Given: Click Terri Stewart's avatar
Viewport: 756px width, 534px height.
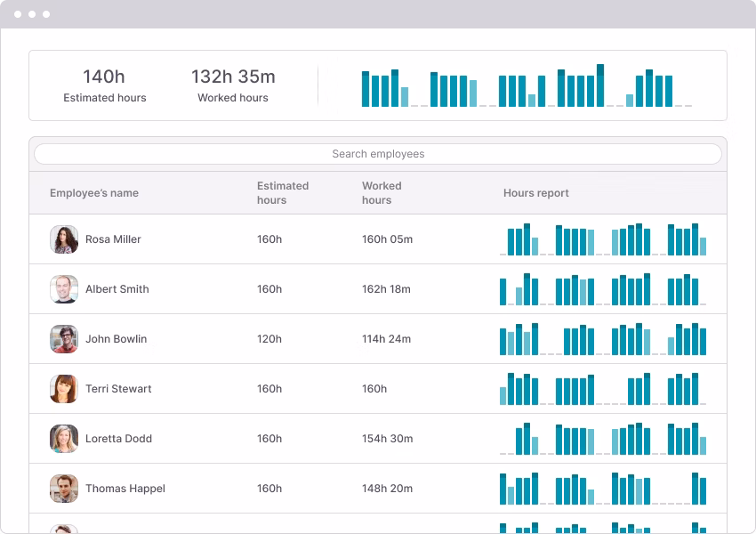Looking at the screenshot, I should click(x=63, y=389).
